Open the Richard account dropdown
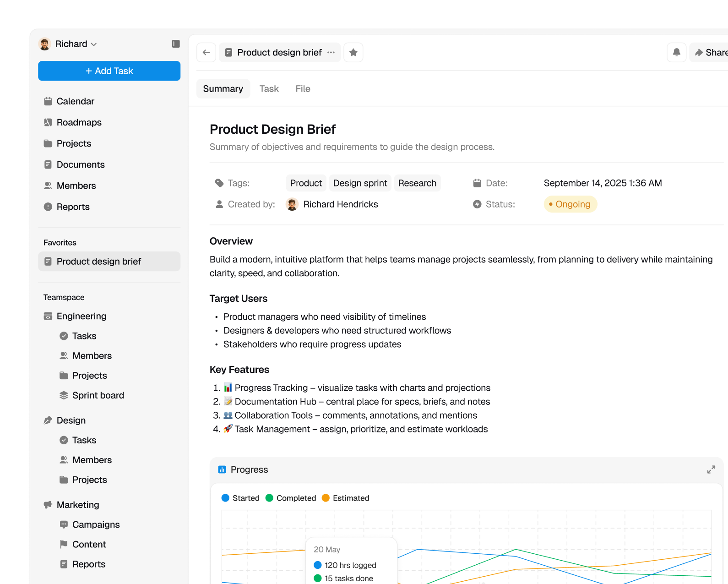The image size is (728, 584). 76,44
